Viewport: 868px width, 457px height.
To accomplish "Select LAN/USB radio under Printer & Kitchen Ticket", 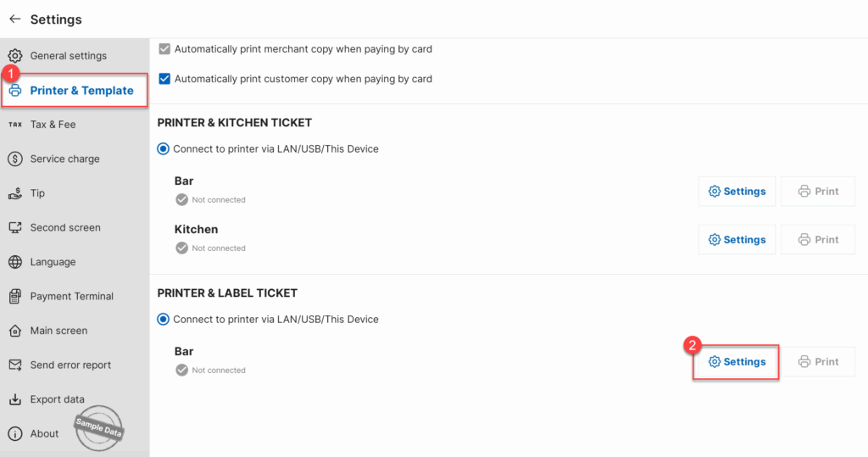I will (164, 149).
